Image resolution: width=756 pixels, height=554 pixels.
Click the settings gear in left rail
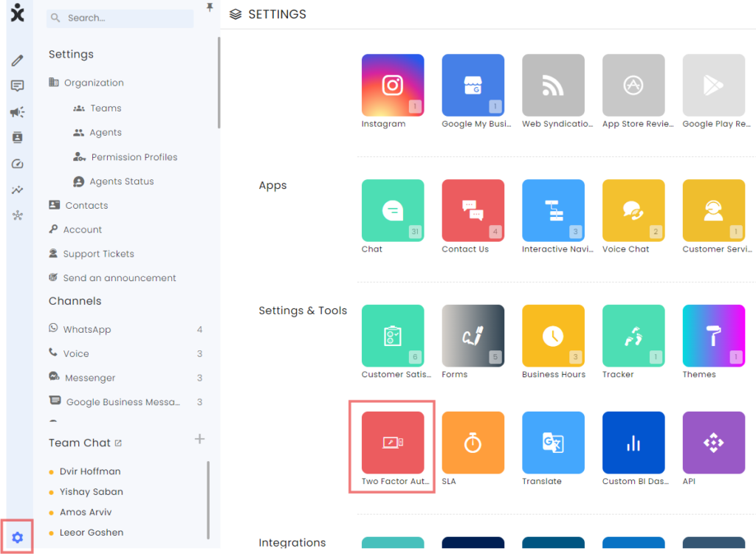[x=18, y=537]
